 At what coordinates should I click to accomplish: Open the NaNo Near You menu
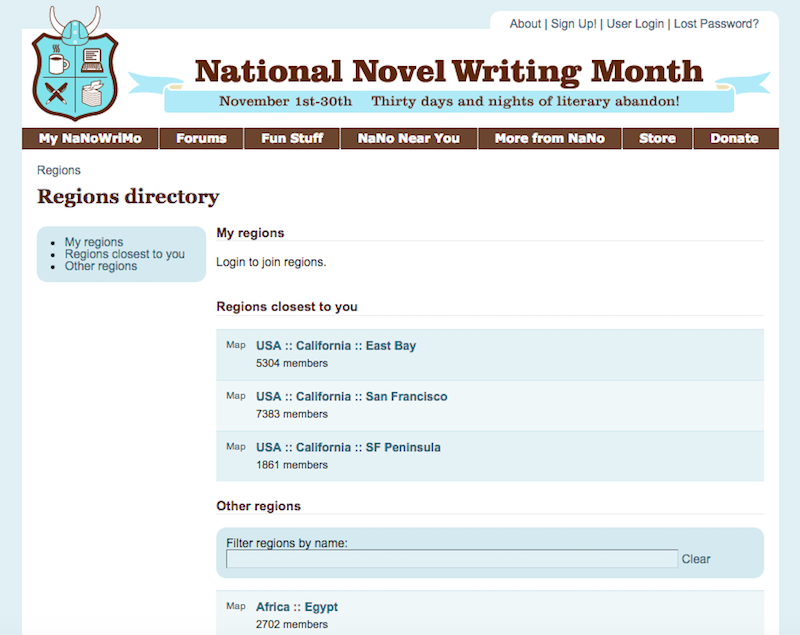coord(409,138)
